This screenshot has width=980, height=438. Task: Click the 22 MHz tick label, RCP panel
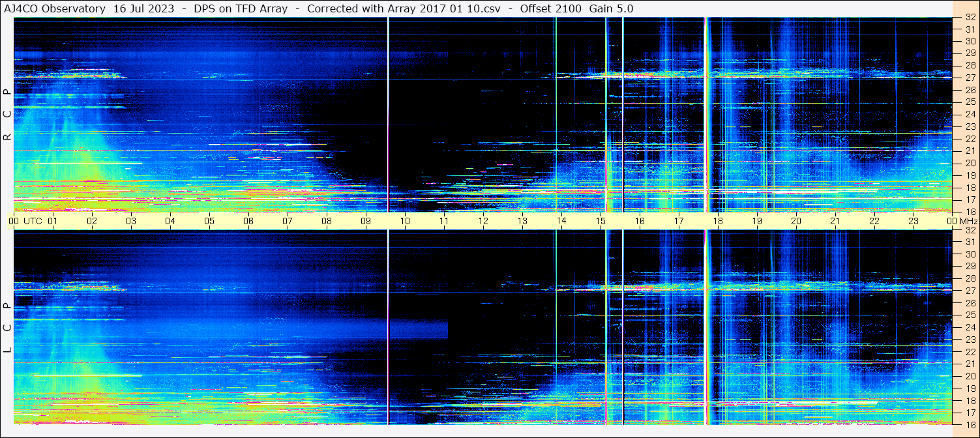click(970, 139)
